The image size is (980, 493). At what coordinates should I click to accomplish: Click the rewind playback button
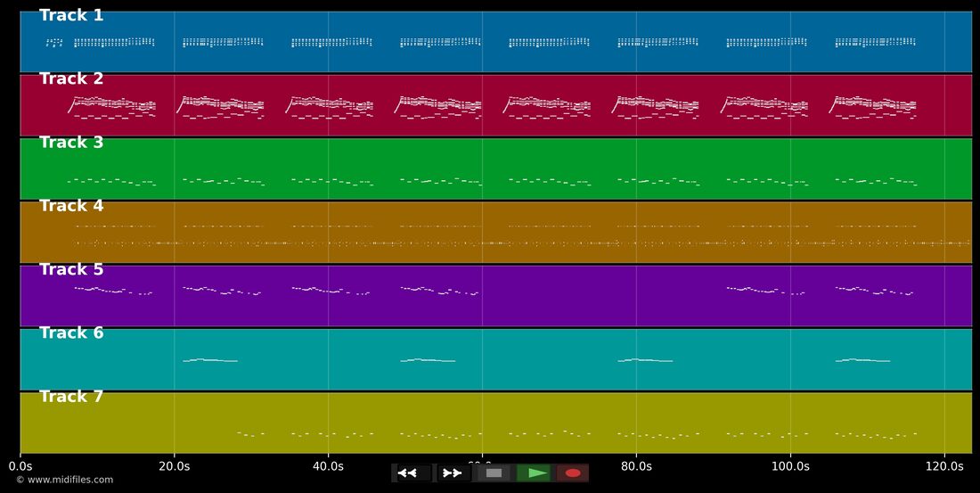coord(412,473)
